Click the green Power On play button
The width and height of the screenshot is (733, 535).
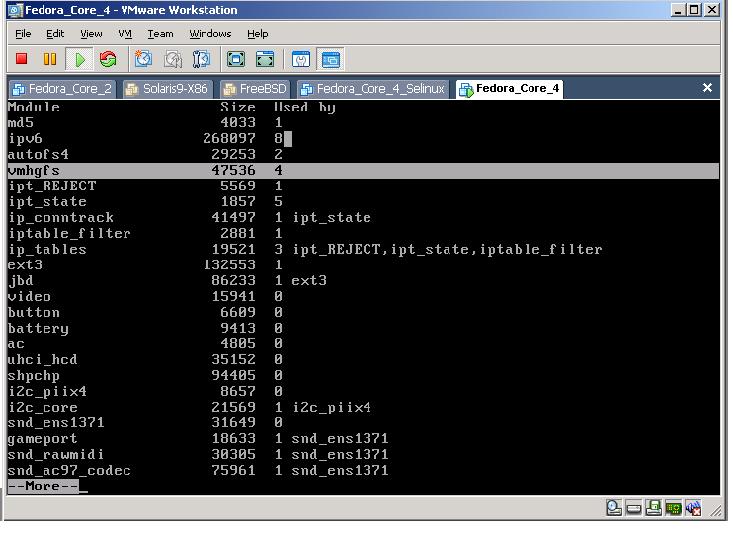click(79, 59)
